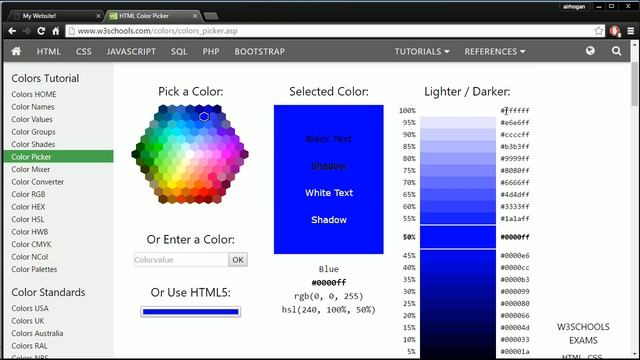This screenshot has width=640, height=360.
Task: Click the #0000ff hex text under Blue
Action: [329, 282]
